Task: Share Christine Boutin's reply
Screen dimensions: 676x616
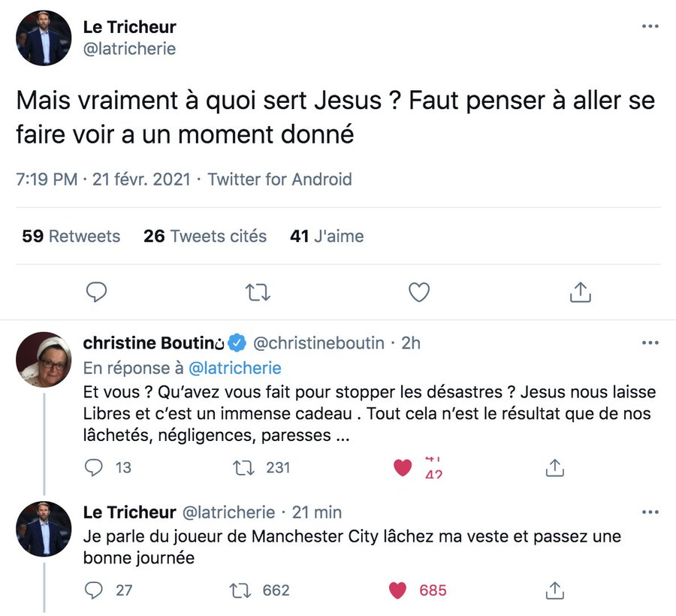Action: click(555, 468)
